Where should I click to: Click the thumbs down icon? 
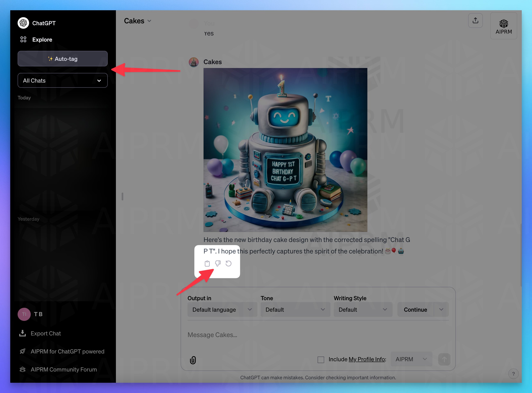click(218, 263)
